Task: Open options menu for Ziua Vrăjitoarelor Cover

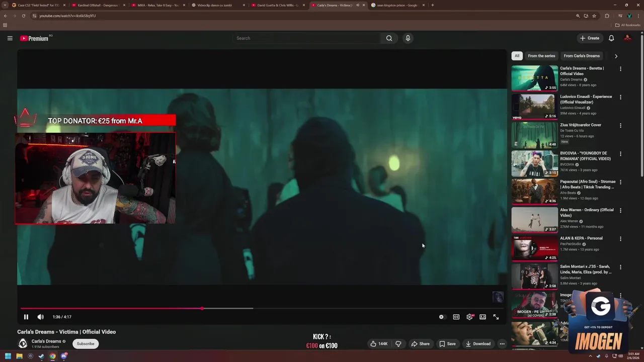Action: 620,126
